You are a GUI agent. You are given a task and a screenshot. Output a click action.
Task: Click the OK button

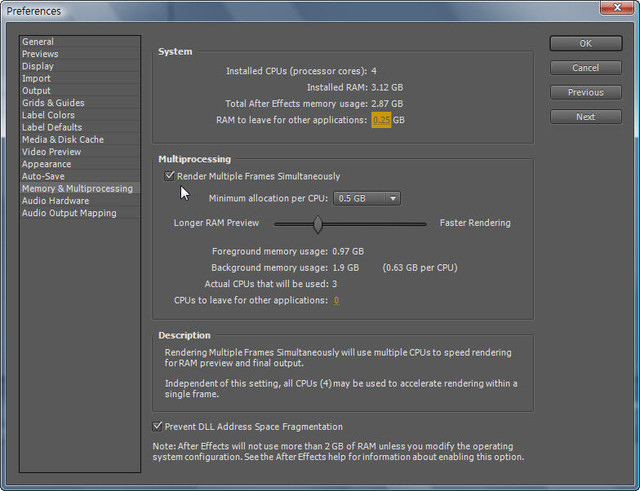(x=586, y=44)
